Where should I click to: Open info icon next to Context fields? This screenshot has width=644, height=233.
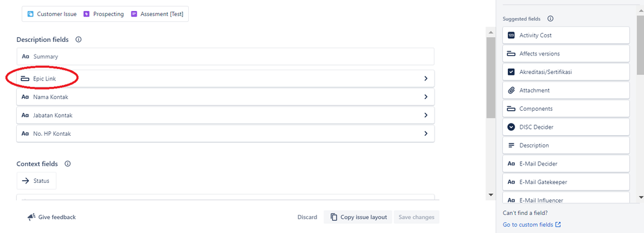(x=68, y=163)
